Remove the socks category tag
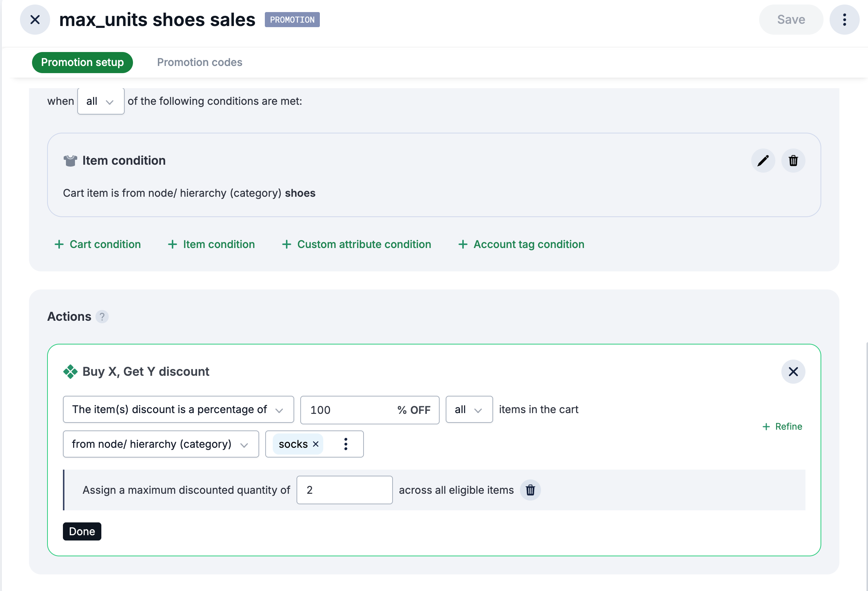The width and height of the screenshot is (868, 591). [x=316, y=444]
